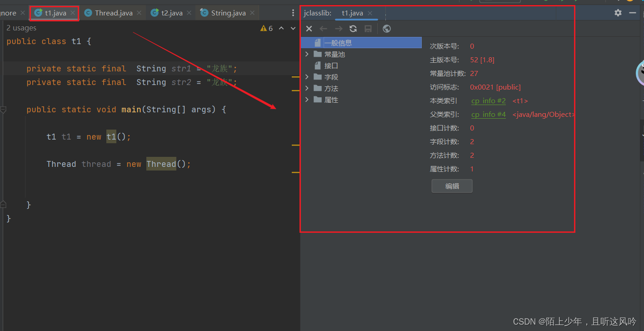644x331 pixels.
Task: Go to previous highlighted problem arrow
Action: (281, 28)
